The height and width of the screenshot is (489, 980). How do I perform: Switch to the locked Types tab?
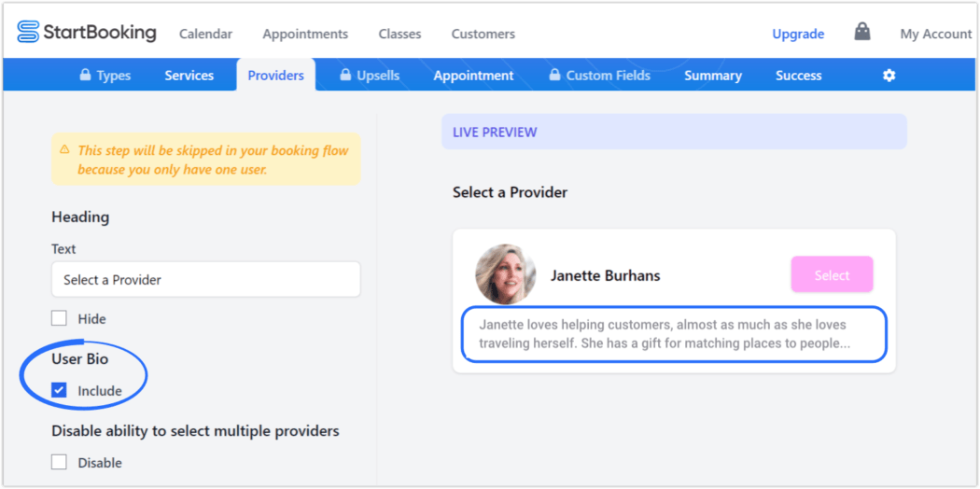(105, 76)
